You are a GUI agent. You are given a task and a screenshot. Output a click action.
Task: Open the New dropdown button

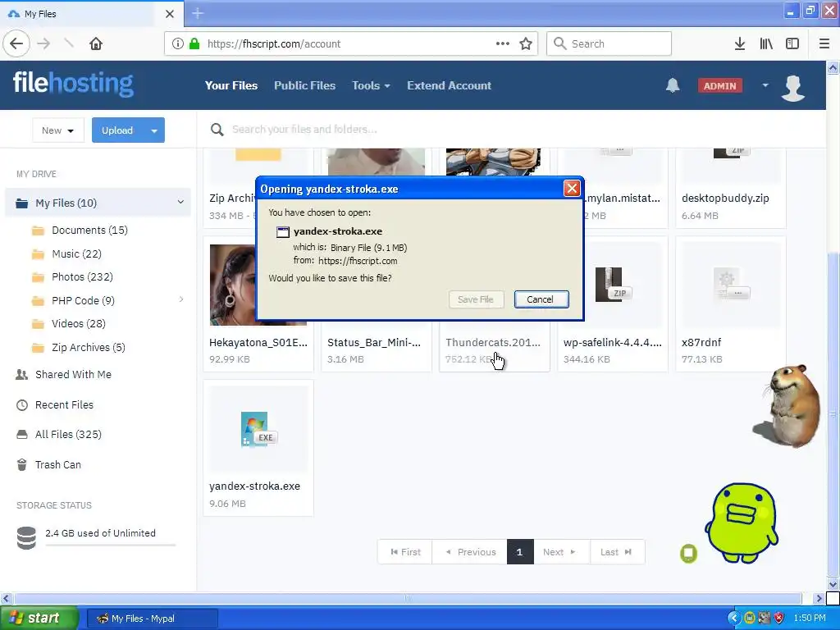(58, 130)
